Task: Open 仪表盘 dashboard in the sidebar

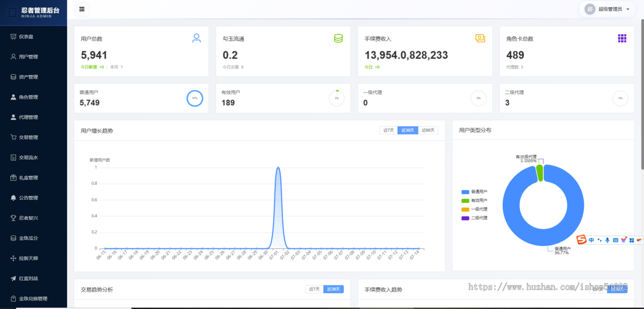Action: tap(33, 37)
